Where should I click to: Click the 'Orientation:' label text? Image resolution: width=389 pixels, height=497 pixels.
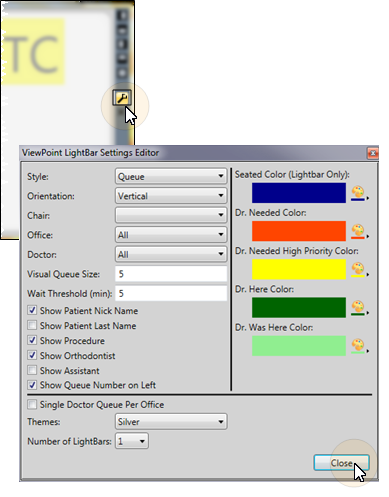(x=51, y=196)
